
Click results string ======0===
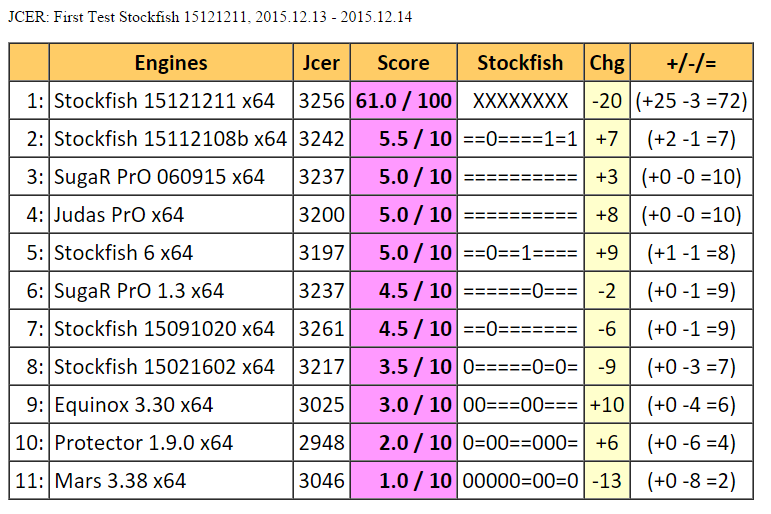[x=520, y=291]
